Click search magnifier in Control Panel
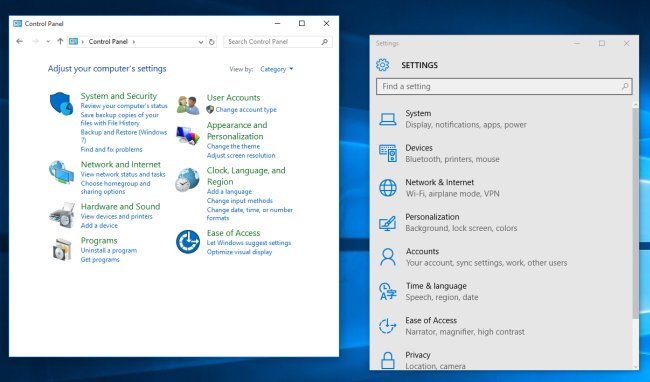 tap(325, 42)
